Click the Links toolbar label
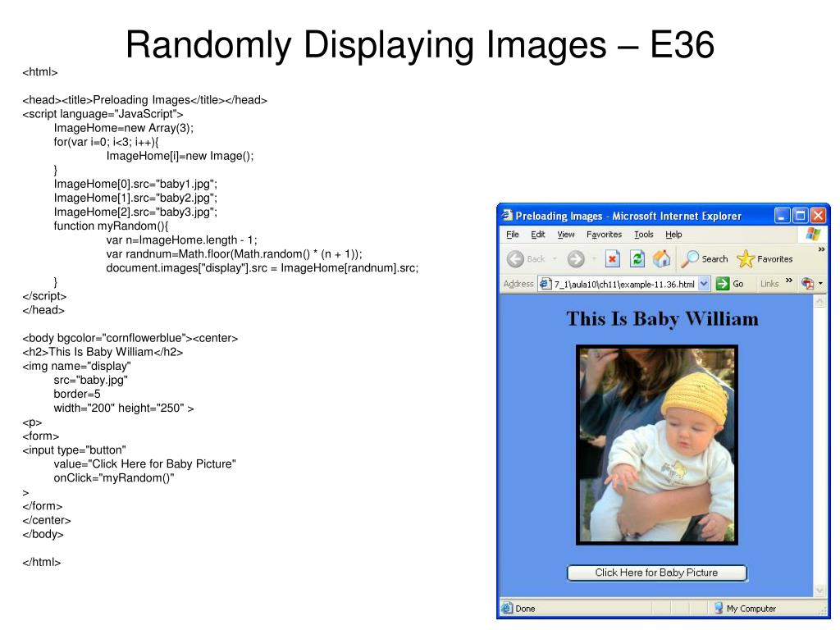Image resolution: width=840 pixels, height=630 pixels. coord(769,284)
